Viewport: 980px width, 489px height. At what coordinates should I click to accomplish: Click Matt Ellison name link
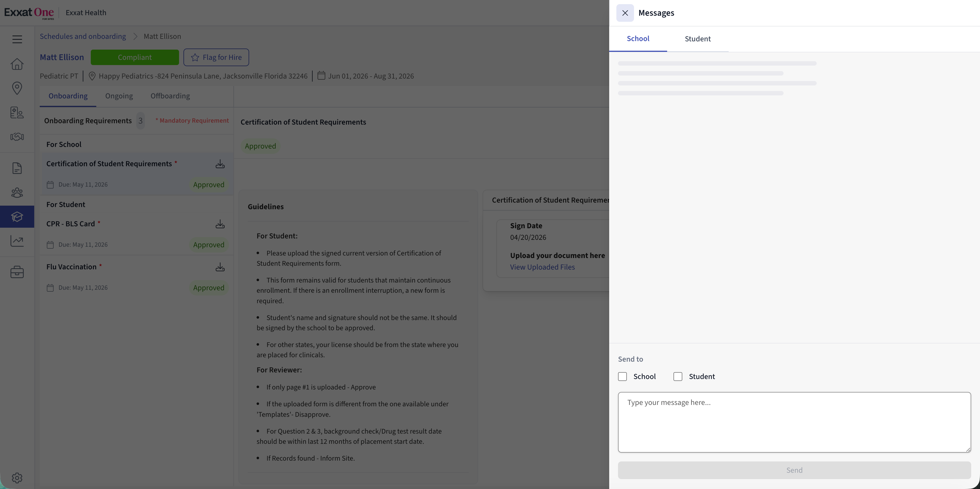click(62, 57)
